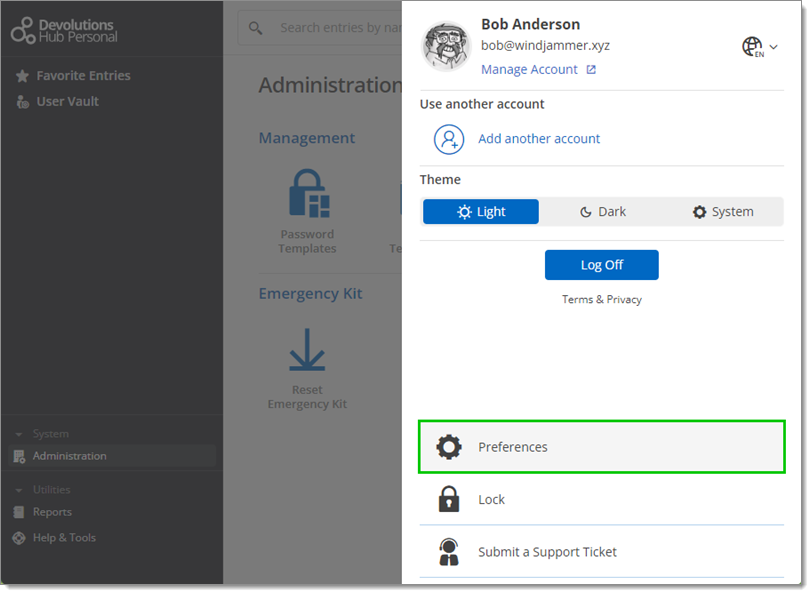The width and height of the screenshot is (812, 595).
Task: Click the Administration building icon
Action: pos(19,457)
